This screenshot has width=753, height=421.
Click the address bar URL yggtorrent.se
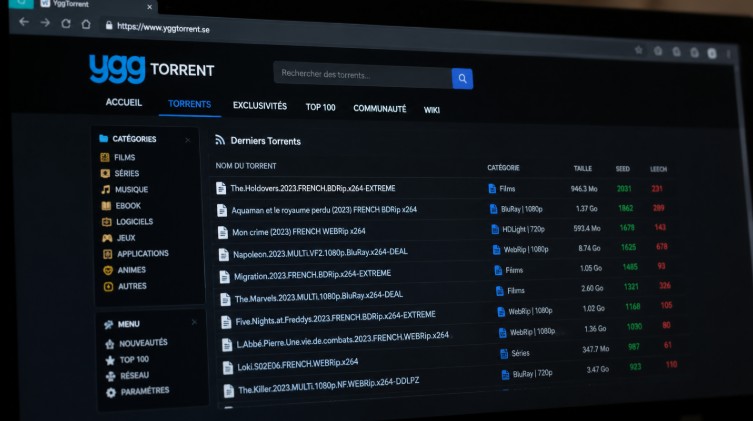pos(163,28)
